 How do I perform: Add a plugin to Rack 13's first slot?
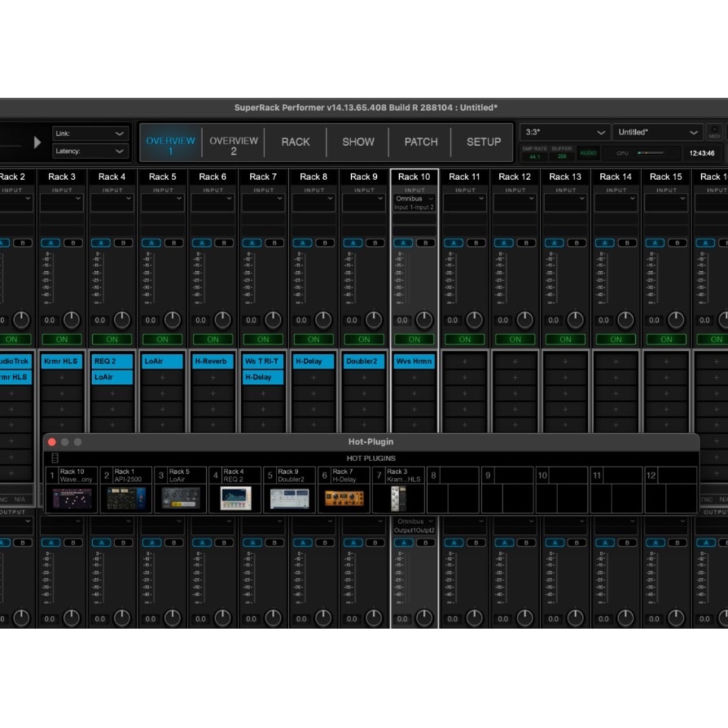click(x=565, y=362)
